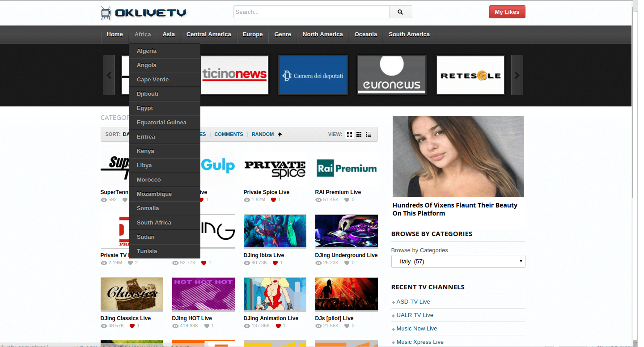
Task: Open the DJing HOT Live thumbnail
Action: tap(203, 294)
